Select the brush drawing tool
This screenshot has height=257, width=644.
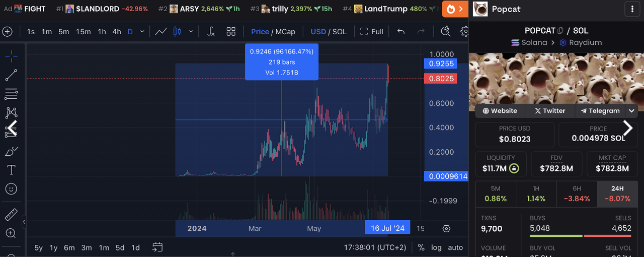click(x=11, y=151)
